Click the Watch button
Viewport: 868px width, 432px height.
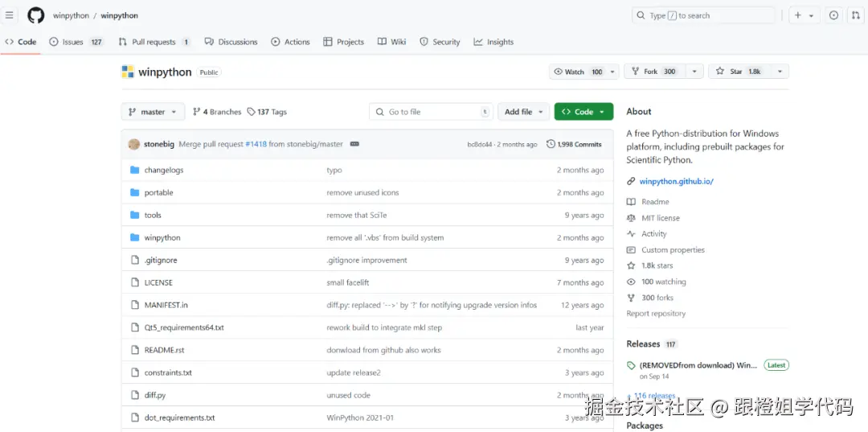(577, 72)
